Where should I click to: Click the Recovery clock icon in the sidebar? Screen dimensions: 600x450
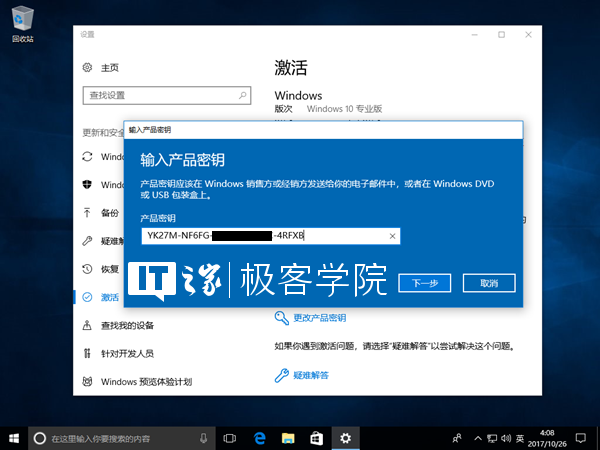click(x=87, y=269)
